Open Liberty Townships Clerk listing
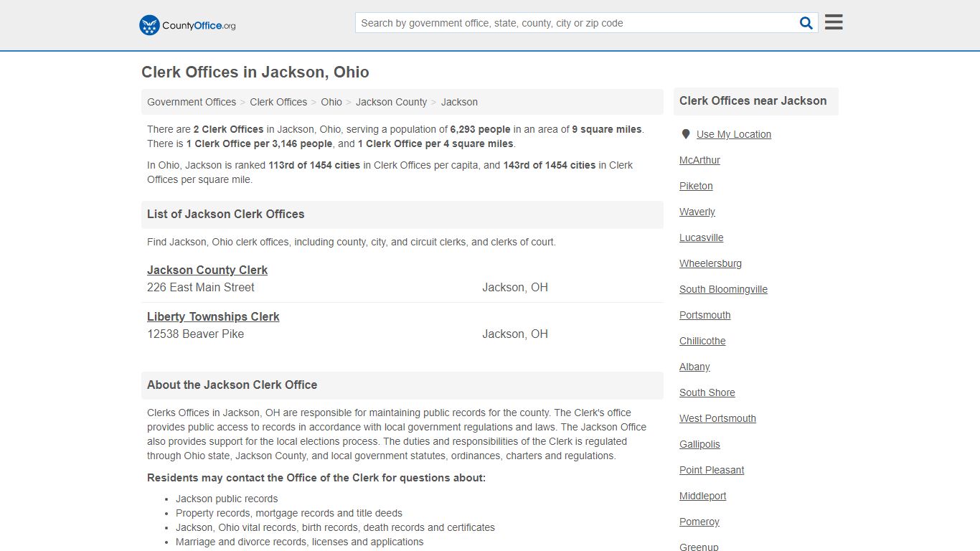Screen dimensions: 980x551 click(213, 316)
